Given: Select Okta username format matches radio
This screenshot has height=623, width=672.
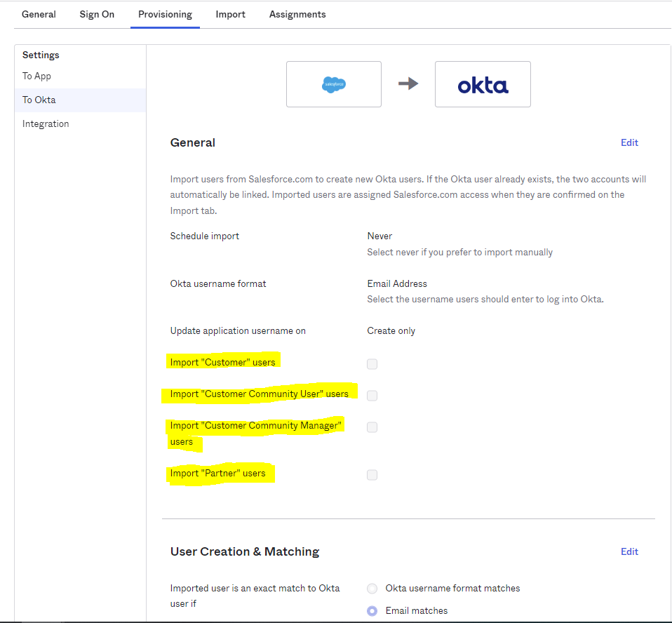Looking at the screenshot, I should 372,589.
